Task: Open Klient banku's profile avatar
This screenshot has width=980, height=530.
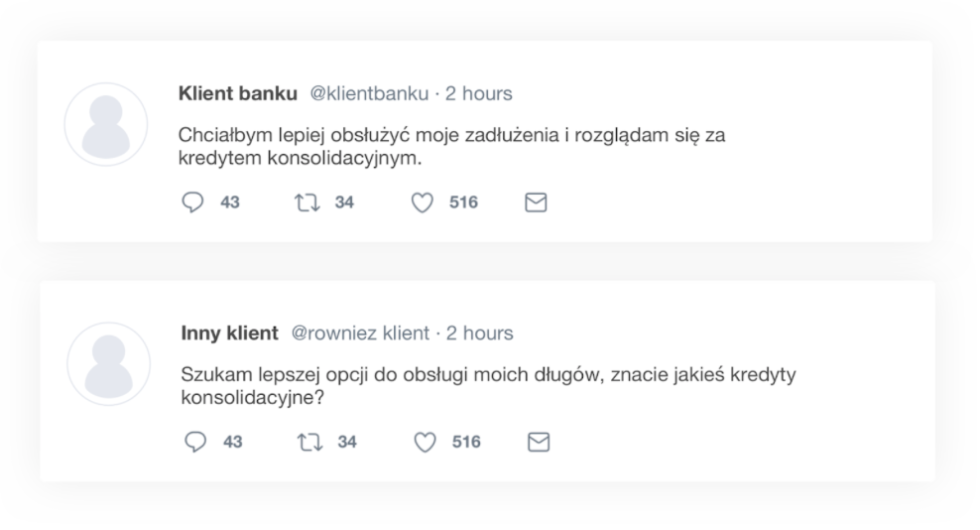Action: (106, 125)
